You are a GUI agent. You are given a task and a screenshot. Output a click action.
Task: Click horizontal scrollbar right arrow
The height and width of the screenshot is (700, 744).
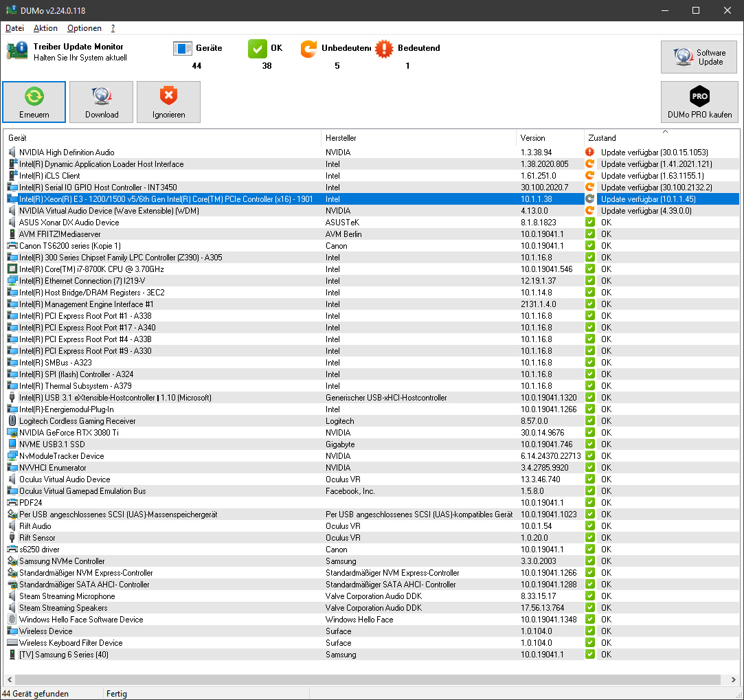pos(733,679)
